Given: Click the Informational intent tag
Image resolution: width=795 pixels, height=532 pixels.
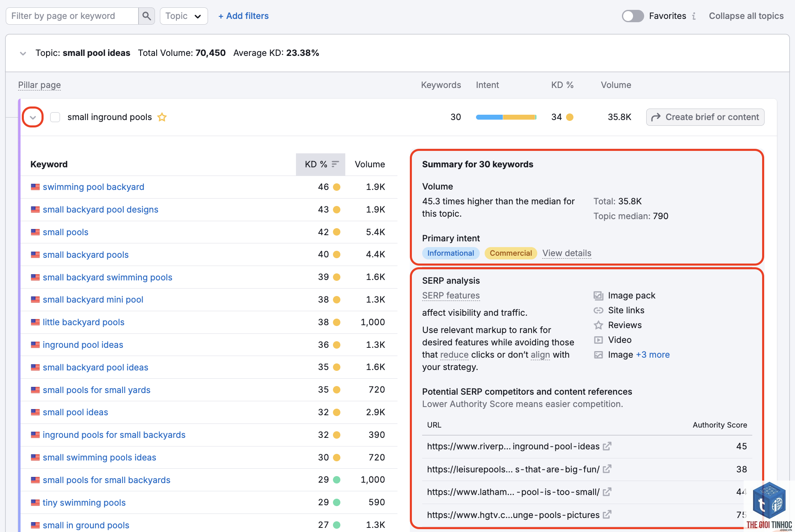Looking at the screenshot, I should click(x=451, y=253).
